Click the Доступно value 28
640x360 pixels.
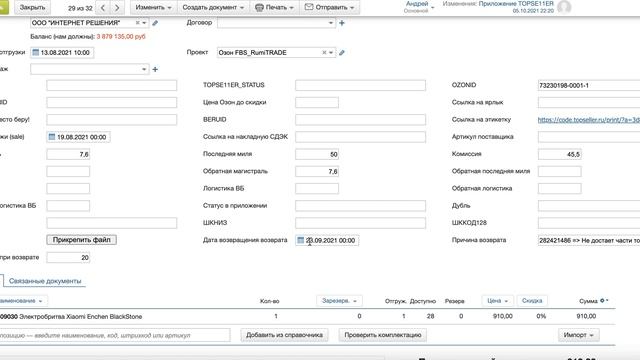[x=430, y=316]
